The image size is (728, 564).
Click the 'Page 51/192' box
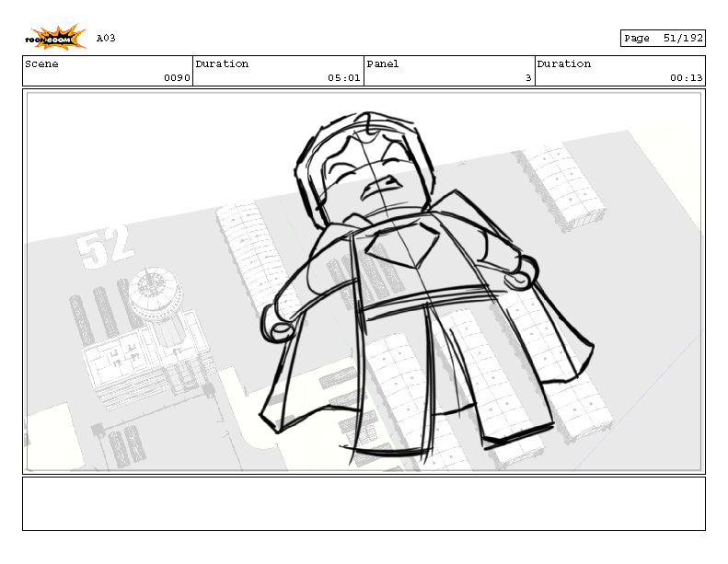(x=663, y=38)
